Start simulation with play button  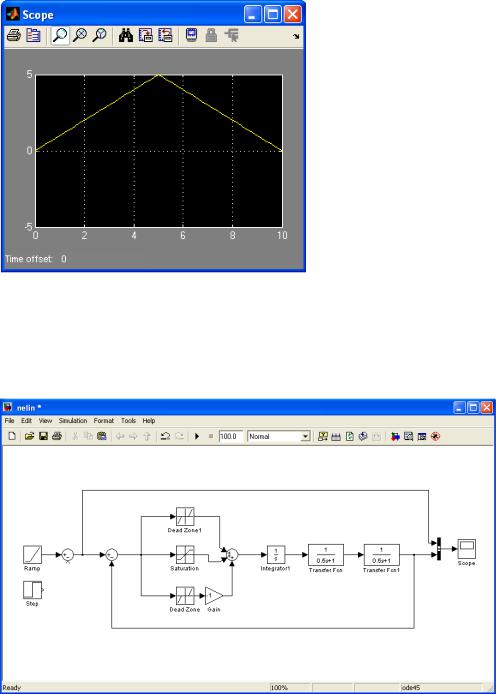tap(197, 436)
